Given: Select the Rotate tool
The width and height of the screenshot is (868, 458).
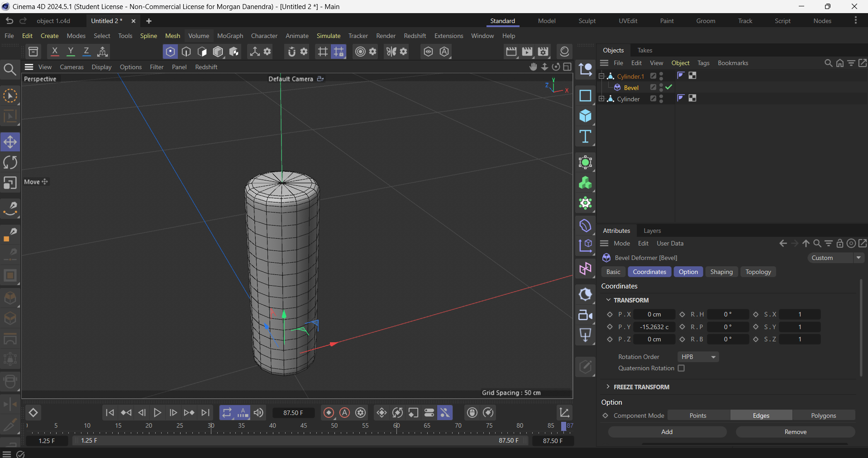Looking at the screenshot, I should point(10,162).
